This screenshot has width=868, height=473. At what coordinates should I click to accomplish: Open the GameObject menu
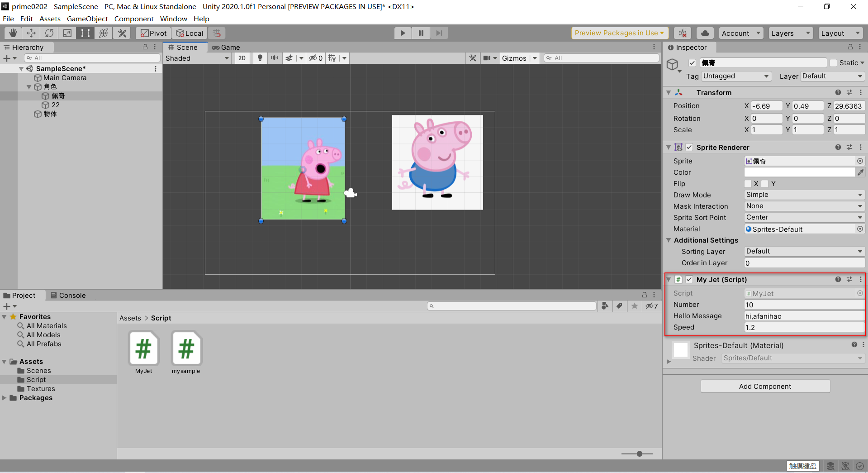[x=87, y=19]
